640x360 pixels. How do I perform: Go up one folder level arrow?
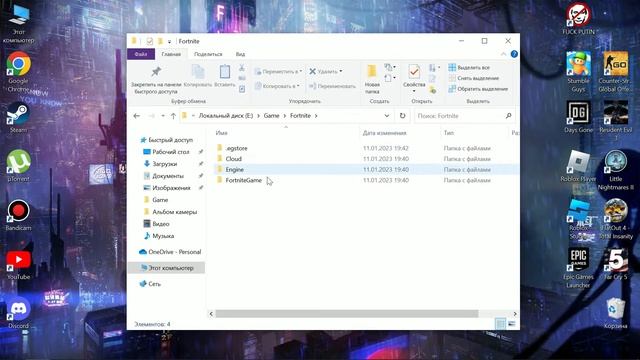pyautogui.click(x=173, y=116)
